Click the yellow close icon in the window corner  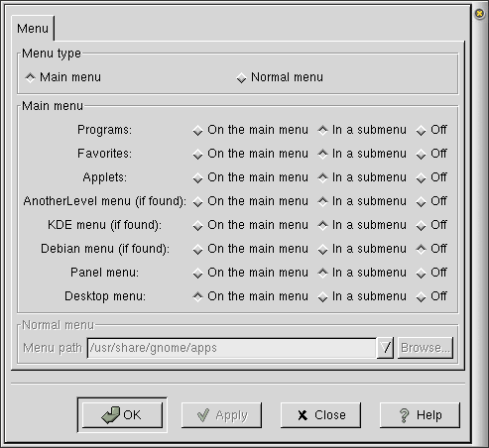pyautogui.click(x=479, y=14)
